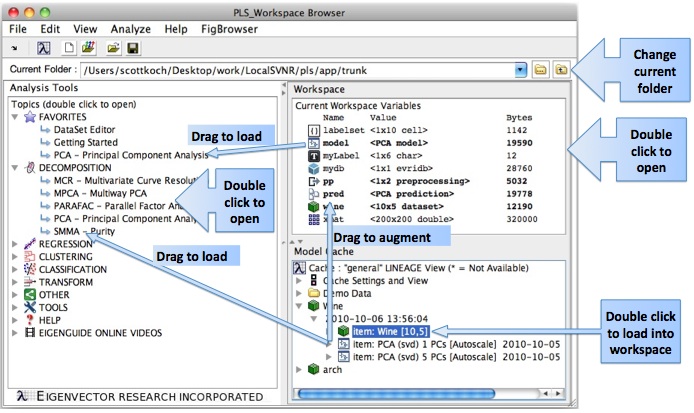Open the FigBrowser menu
Screen dimensions: 694x413
click(x=229, y=29)
